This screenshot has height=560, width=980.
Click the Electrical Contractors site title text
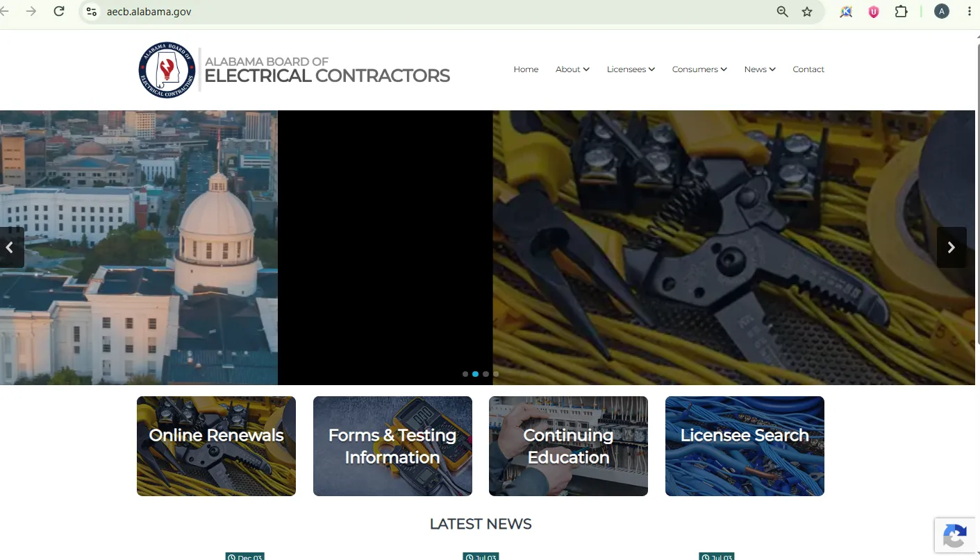(x=327, y=76)
